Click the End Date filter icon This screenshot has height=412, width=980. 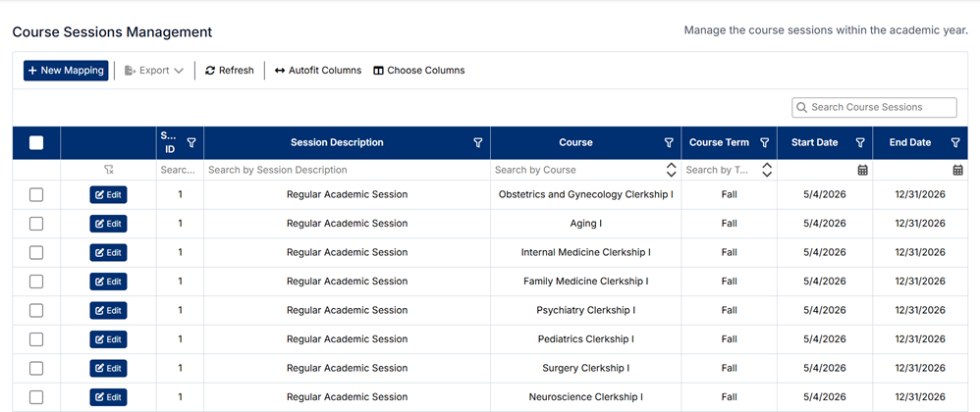coord(955,142)
